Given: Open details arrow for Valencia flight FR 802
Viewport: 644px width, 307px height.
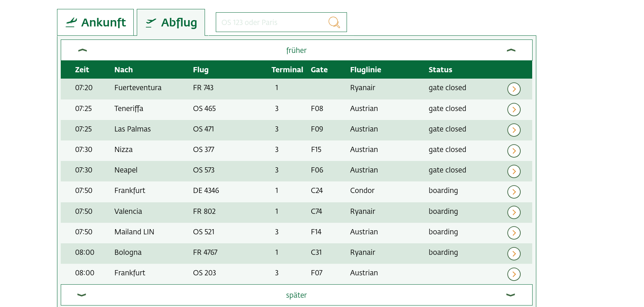Looking at the screenshot, I should 514,212.
